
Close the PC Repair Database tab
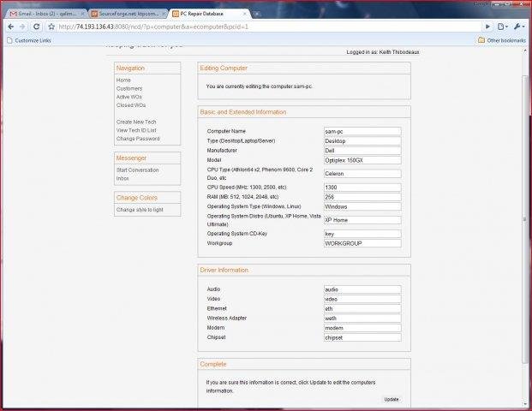tap(244, 14)
